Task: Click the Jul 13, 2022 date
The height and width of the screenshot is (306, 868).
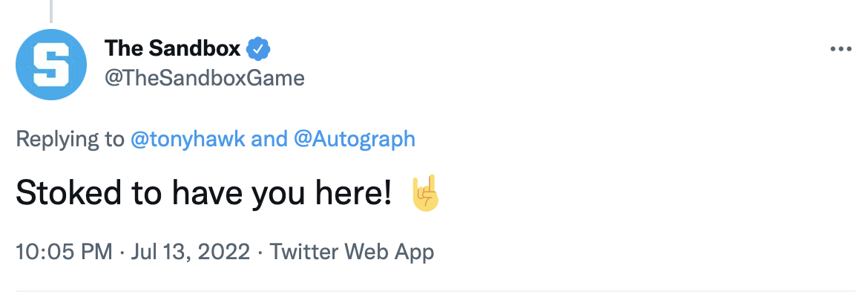Action: pos(191,253)
